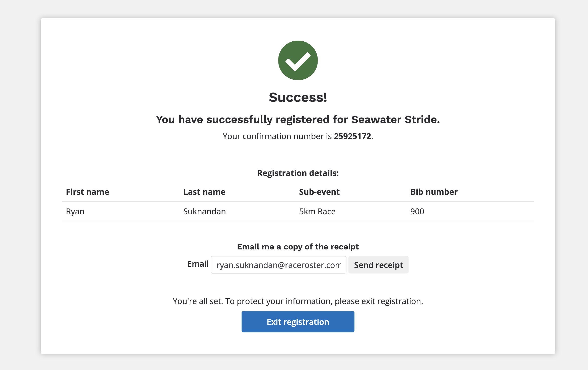This screenshot has height=370, width=588.
Task: Focus the receipt email address input
Action: (x=278, y=265)
